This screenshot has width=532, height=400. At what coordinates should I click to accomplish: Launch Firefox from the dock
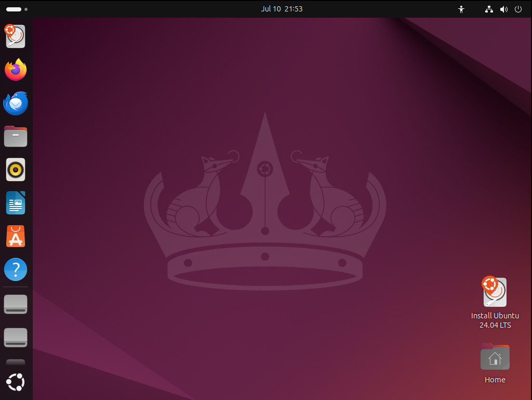point(16,70)
